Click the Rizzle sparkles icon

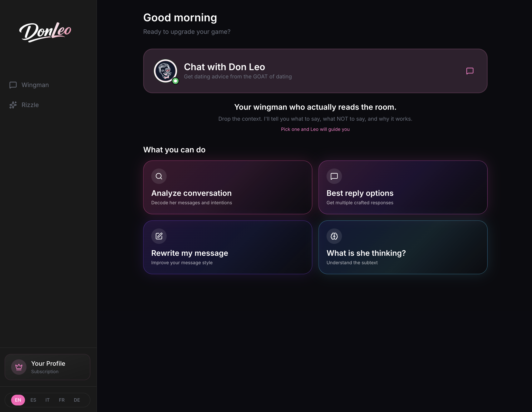(x=13, y=105)
